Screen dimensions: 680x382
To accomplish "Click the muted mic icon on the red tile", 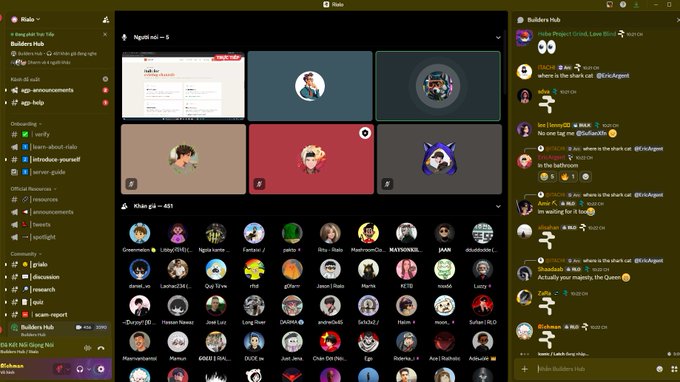I will 259,184.
